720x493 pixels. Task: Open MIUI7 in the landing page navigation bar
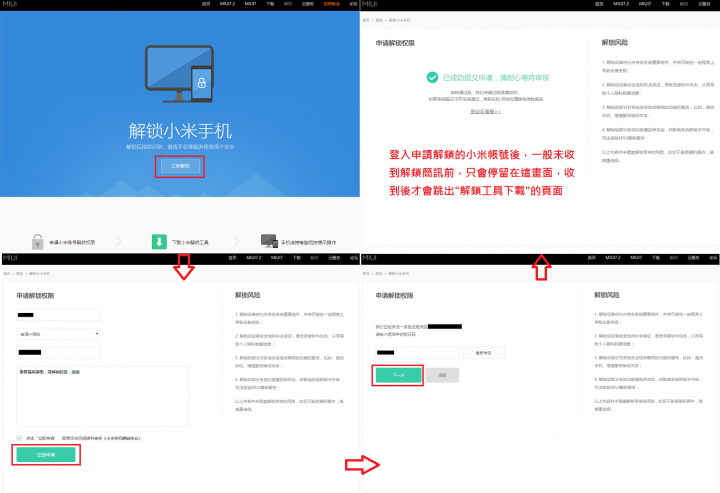[250, 4]
